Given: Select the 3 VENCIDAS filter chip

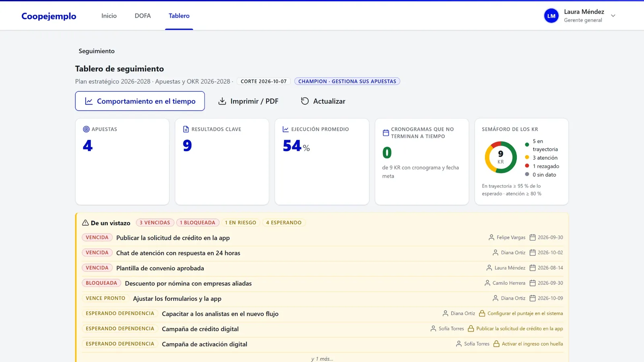Looking at the screenshot, I should pyautogui.click(x=155, y=222).
